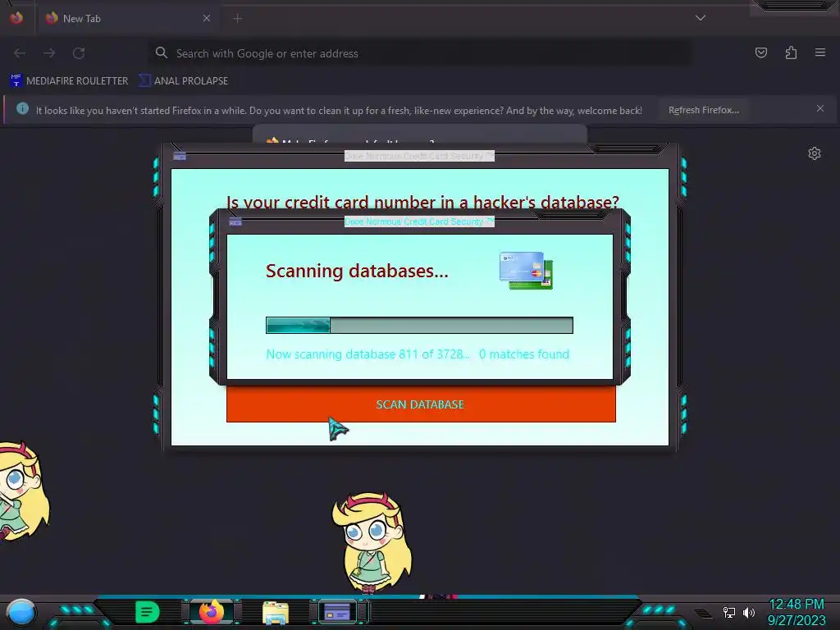The image size is (840, 630).
Task: Select the New Tab tab
Action: 129,18
